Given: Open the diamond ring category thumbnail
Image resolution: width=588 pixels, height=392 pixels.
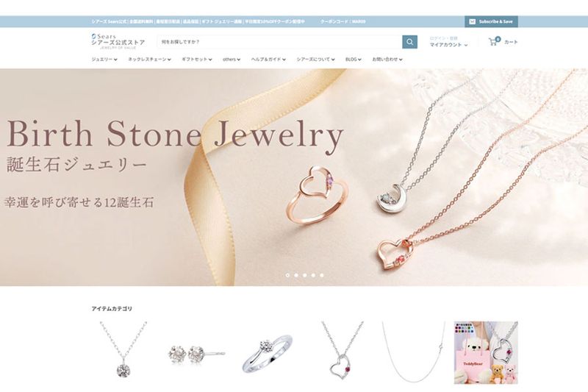Looking at the screenshot, I should pos(267,354).
